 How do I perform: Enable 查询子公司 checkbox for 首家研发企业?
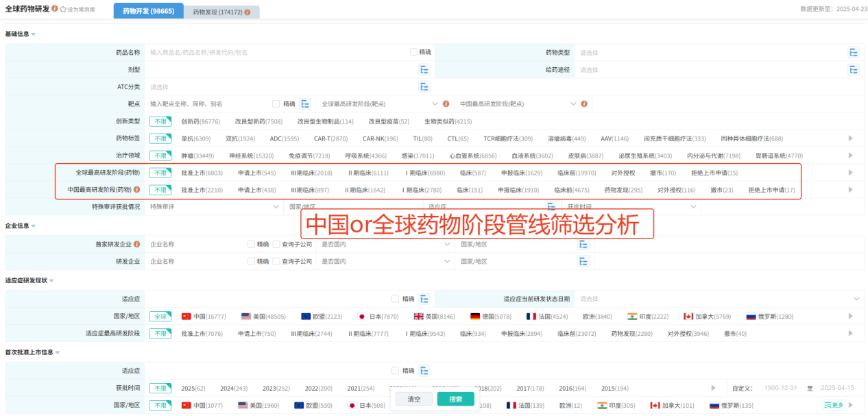tap(276, 244)
